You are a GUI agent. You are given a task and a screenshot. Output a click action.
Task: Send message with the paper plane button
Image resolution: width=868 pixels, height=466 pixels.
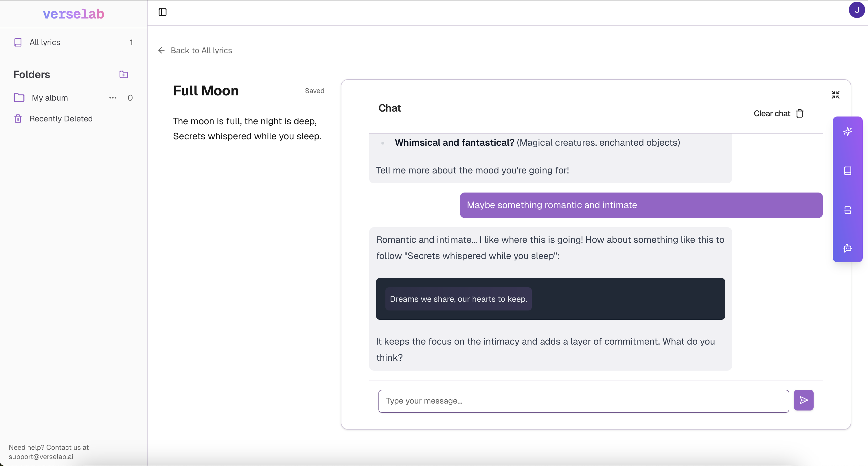803,400
